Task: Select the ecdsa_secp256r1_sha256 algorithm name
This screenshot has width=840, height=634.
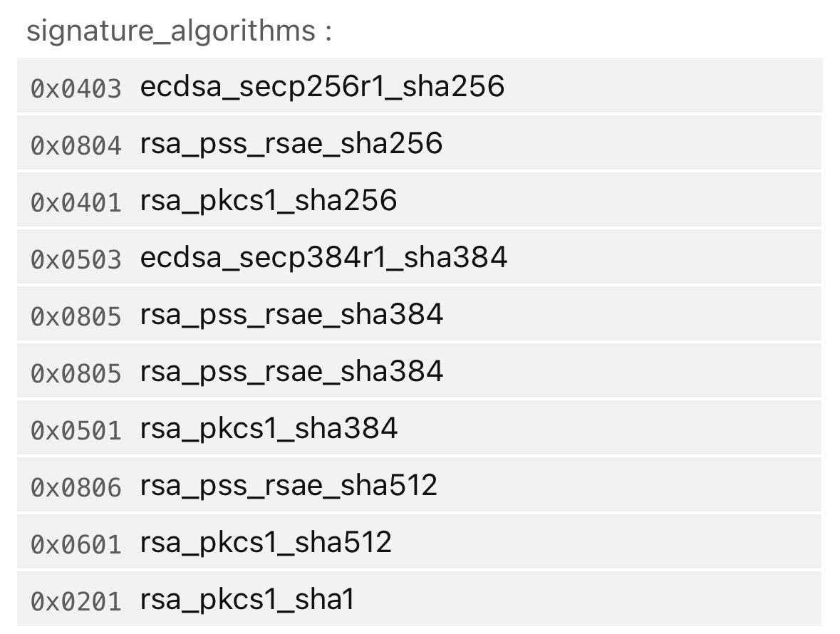Action: [322, 87]
